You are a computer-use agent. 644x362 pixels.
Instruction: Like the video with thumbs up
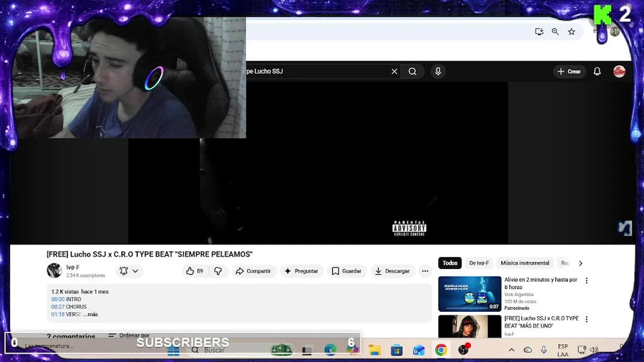[195, 271]
